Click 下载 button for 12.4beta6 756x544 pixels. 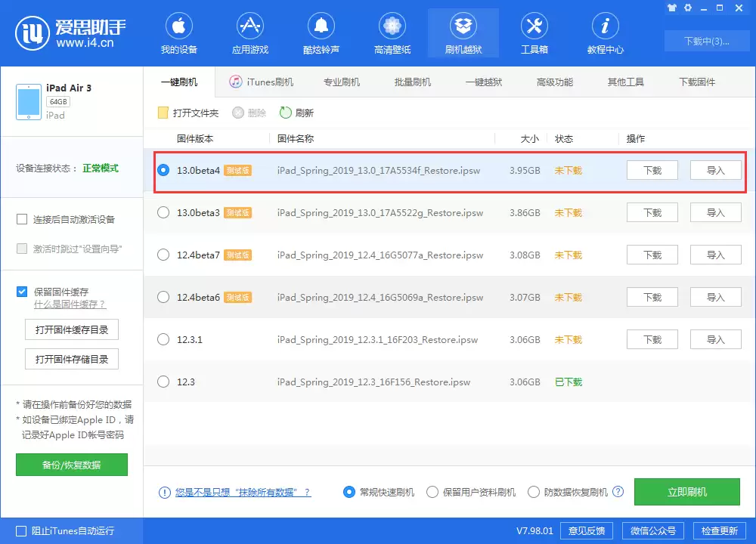click(x=652, y=297)
